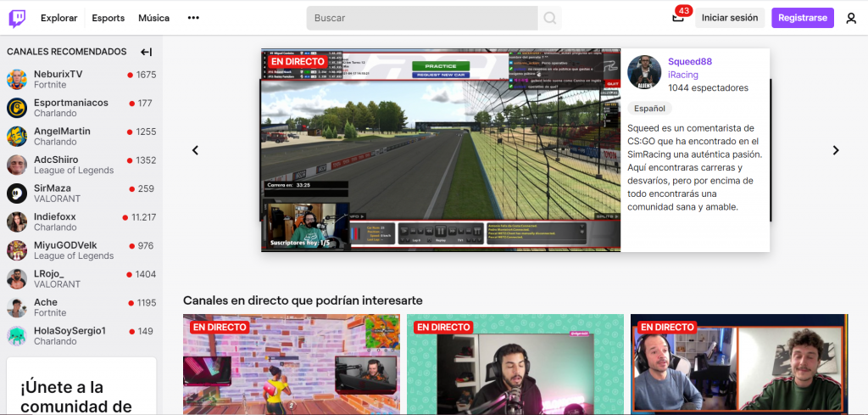Viewport: 868px width, 415px height.
Task: Click Esportmaniacos channel avatar
Action: [17, 108]
